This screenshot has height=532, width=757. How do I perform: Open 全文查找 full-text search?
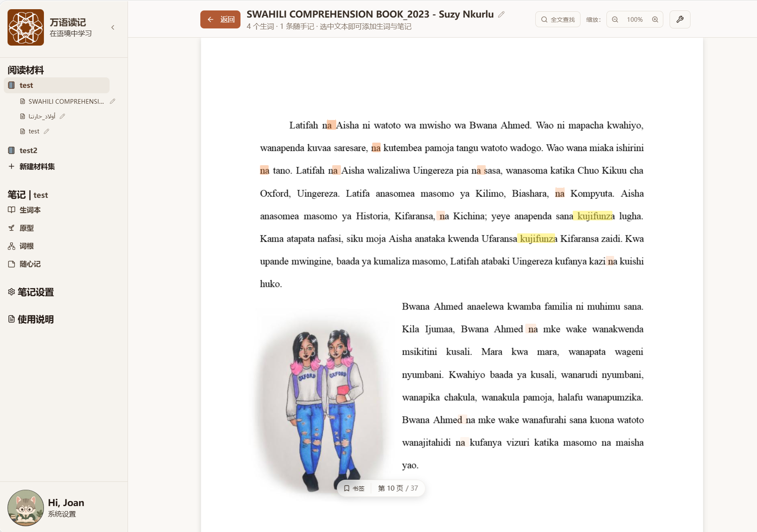pyautogui.click(x=558, y=19)
